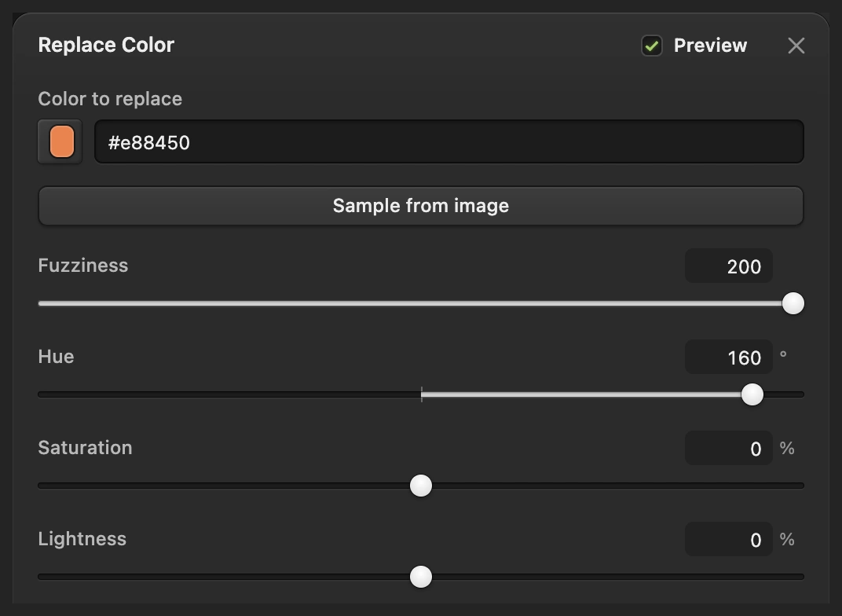
Task: Click the Replace Color dialog title
Action: pos(106,45)
